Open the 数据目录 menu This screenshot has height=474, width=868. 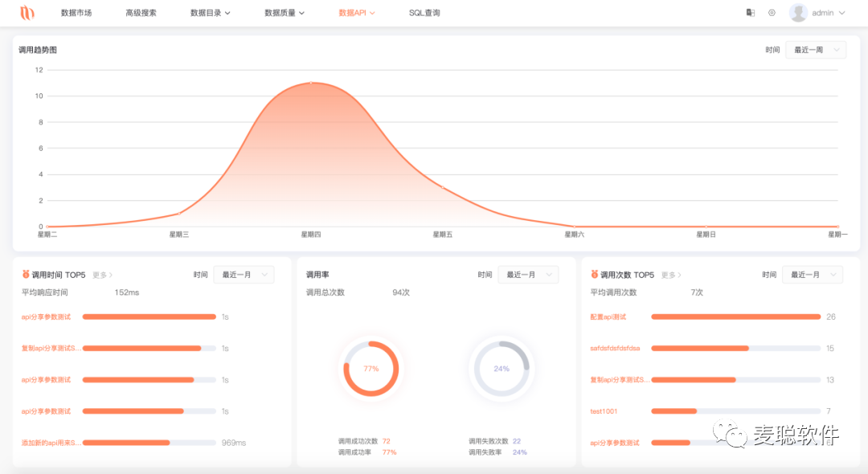[211, 13]
